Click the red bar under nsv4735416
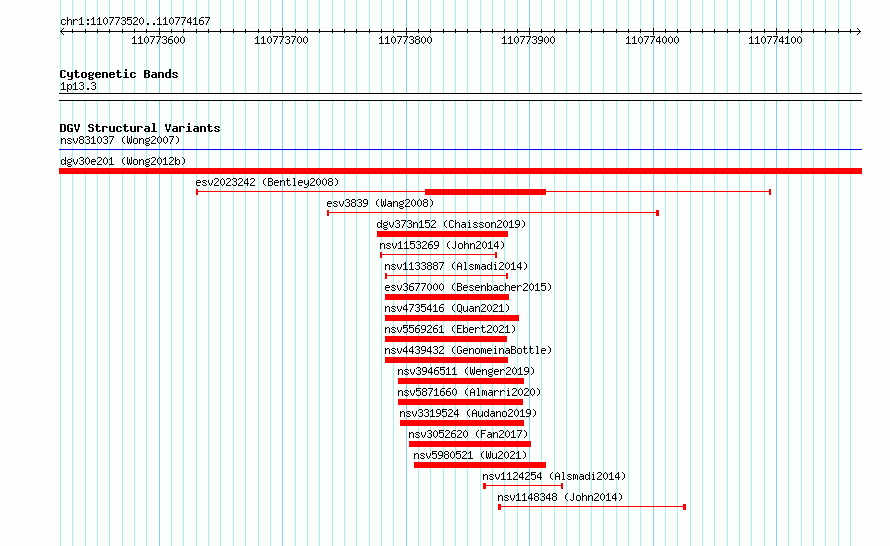This screenshot has height=546, width=890. pos(452,318)
